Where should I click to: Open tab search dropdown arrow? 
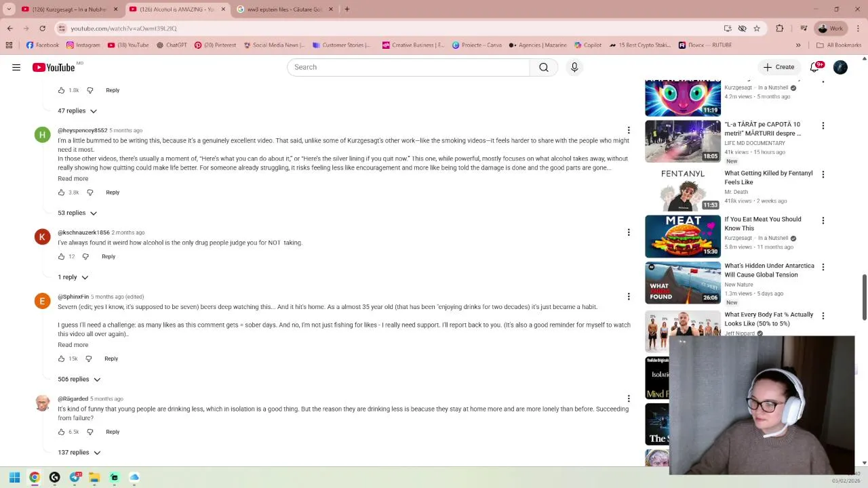coord(9,9)
